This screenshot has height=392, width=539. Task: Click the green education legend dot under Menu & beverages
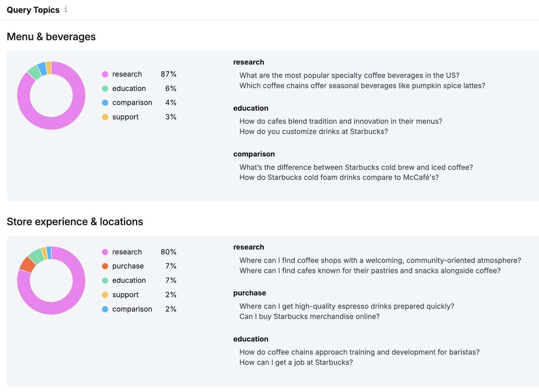(105, 88)
